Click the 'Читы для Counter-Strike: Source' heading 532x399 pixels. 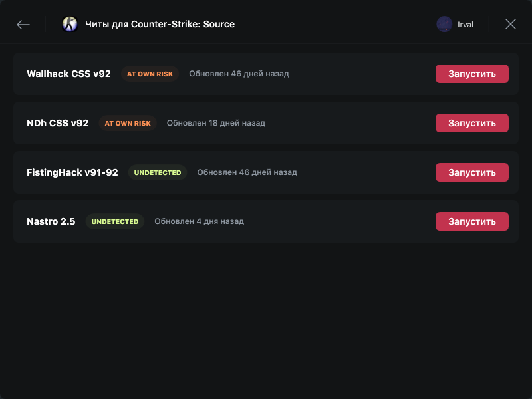160,24
